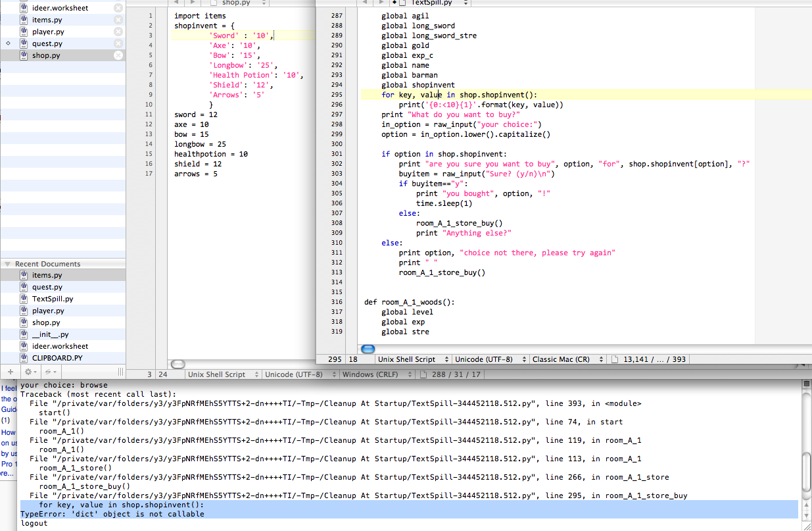This screenshot has width=812, height=531.
Task: Click the plus icon below Recent Documents
Action: coord(10,372)
